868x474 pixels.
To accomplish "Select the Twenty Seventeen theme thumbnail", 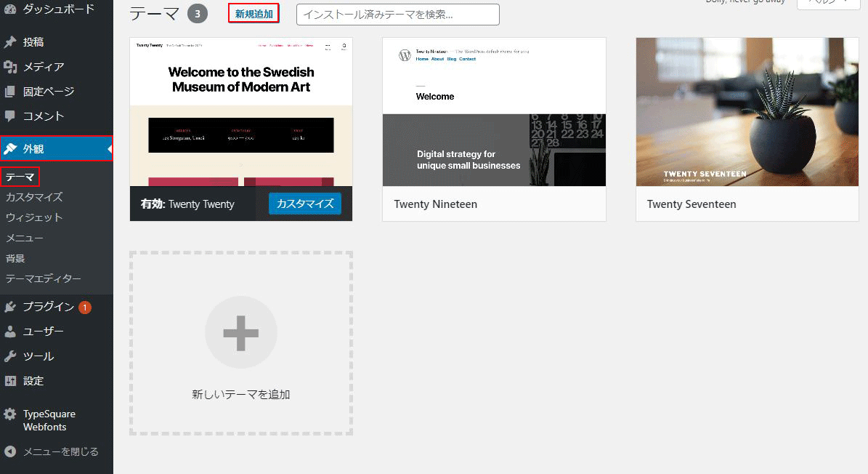I will point(747,112).
